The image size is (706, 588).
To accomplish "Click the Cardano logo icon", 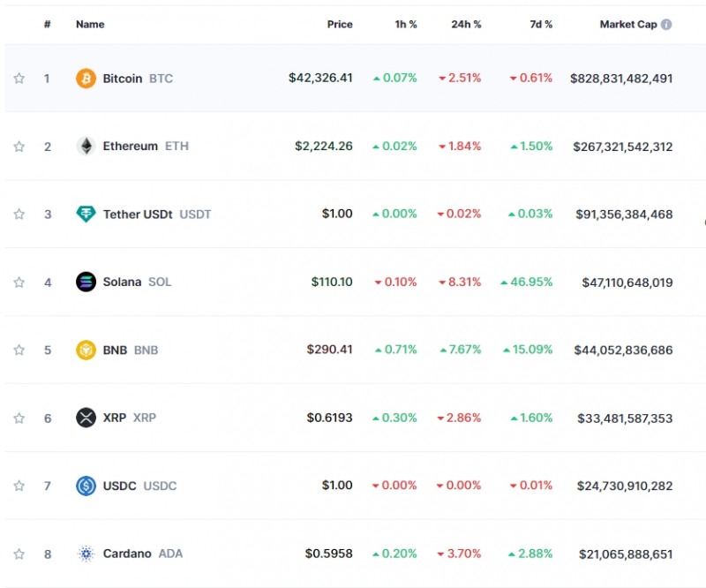I will (x=86, y=554).
